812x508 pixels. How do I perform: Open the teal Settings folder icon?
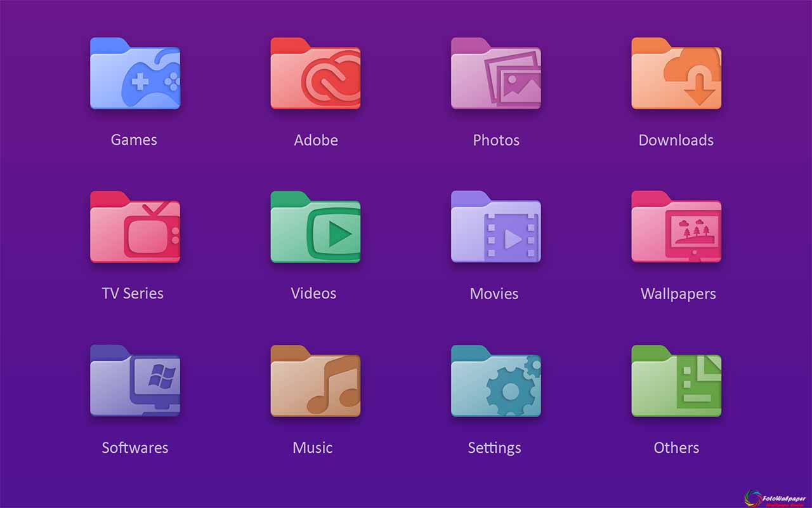tap(496, 380)
